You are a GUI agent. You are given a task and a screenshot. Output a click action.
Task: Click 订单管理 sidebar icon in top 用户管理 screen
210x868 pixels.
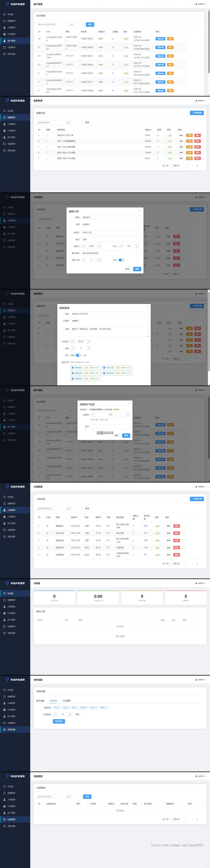click(4, 34)
